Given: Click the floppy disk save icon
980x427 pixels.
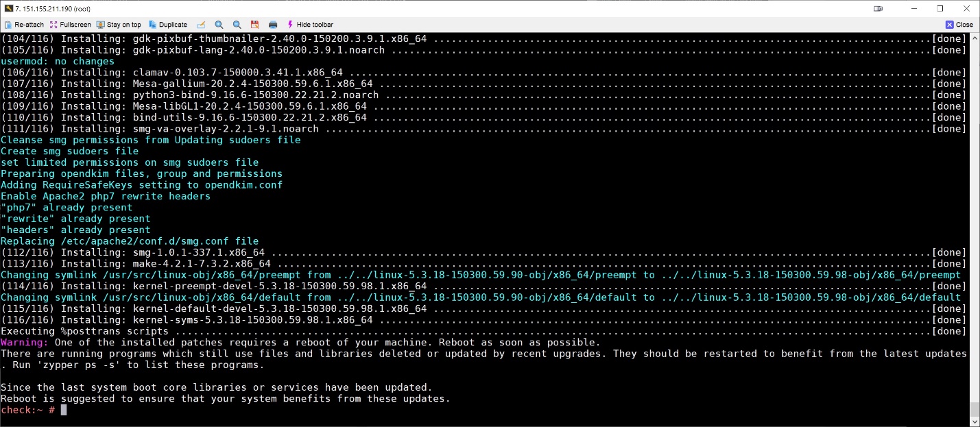Looking at the screenshot, I should tap(254, 24).
